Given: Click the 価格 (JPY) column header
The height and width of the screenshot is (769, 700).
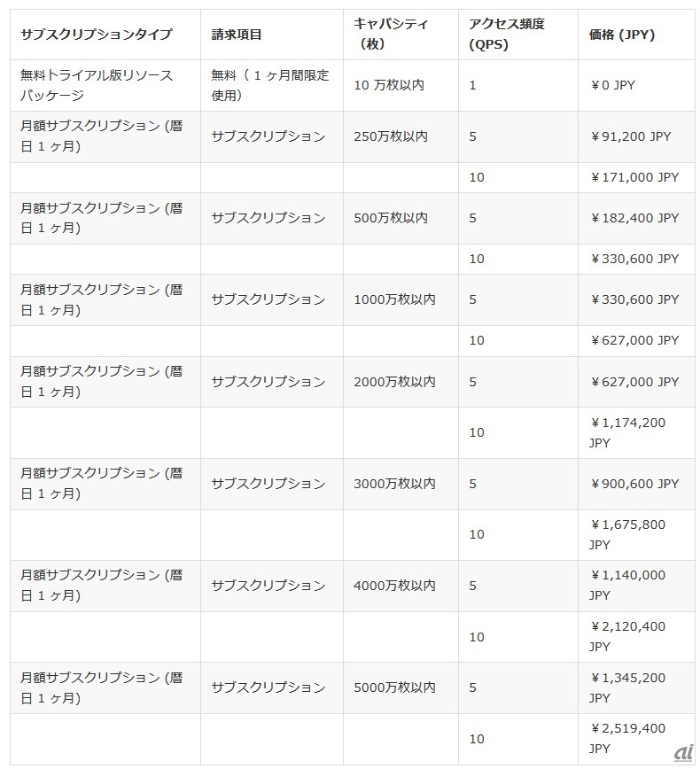Looking at the screenshot, I should (x=622, y=35).
